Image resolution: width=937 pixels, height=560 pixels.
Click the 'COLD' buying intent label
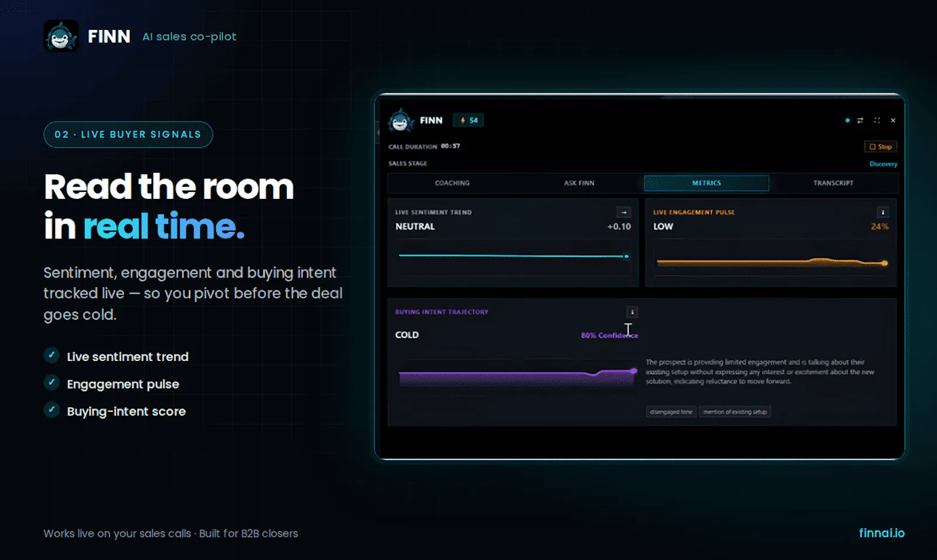pos(407,335)
